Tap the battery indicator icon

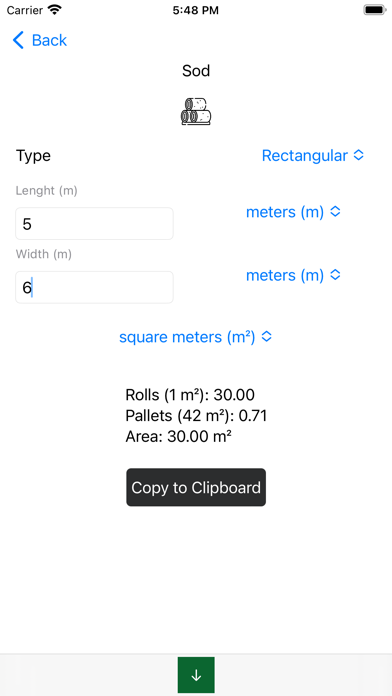click(374, 10)
